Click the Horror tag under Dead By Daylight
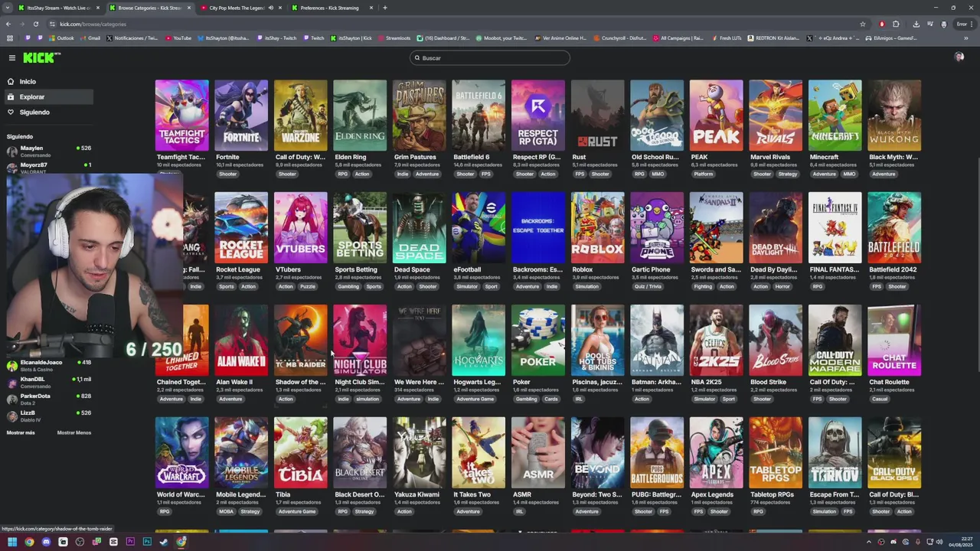 782,286
